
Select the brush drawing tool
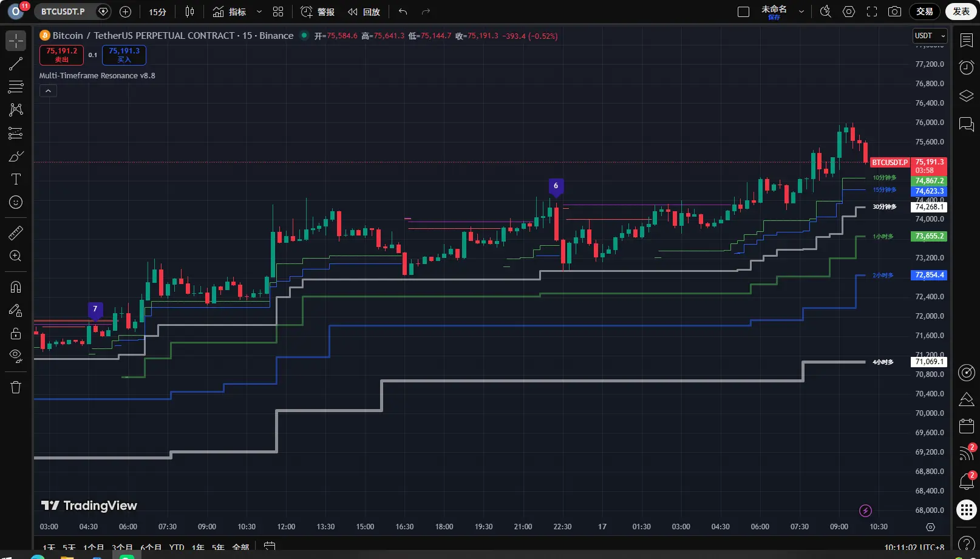coord(16,156)
